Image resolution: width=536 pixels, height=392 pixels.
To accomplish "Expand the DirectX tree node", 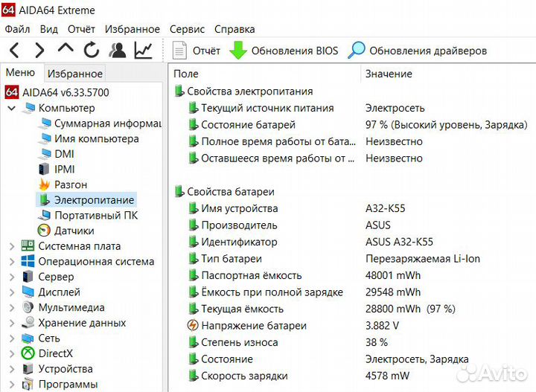I will [x=12, y=354].
